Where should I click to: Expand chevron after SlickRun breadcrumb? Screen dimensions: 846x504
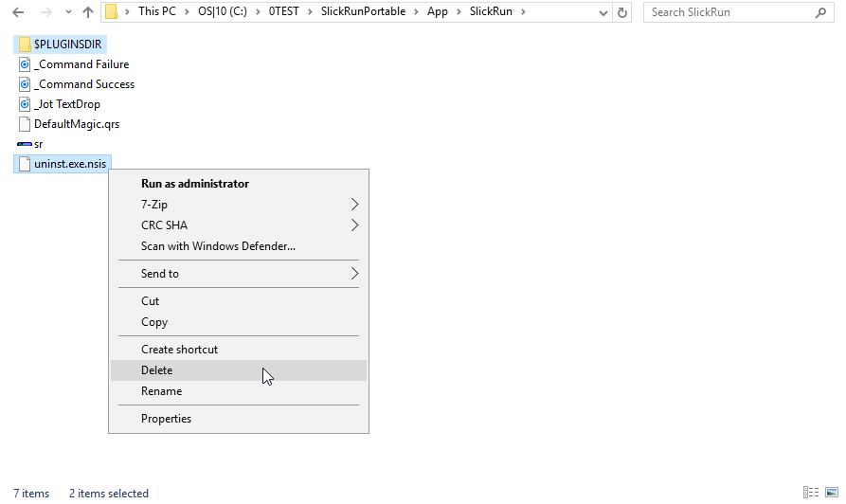tap(523, 12)
